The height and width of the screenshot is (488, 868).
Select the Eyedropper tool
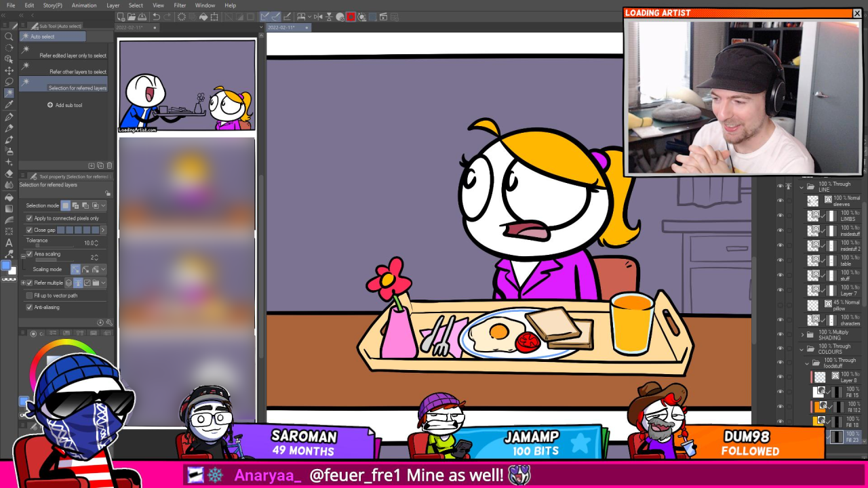coord(9,105)
